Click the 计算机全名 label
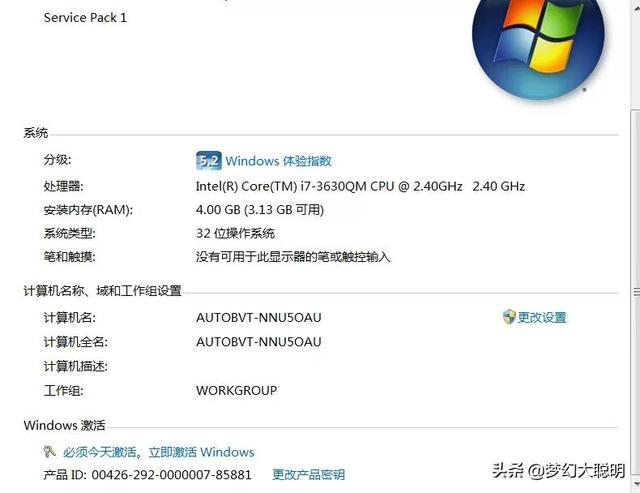The image size is (640, 493). (76, 342)
